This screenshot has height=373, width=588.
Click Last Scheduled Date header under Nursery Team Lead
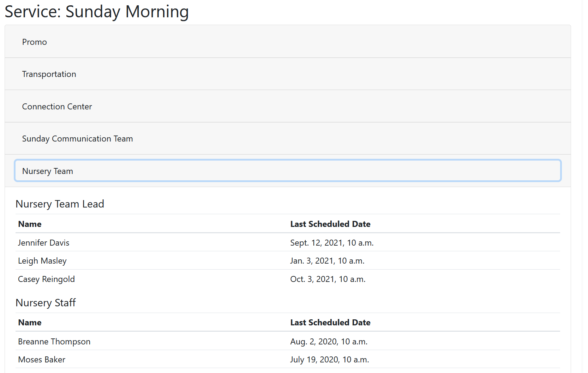[330, 224]
